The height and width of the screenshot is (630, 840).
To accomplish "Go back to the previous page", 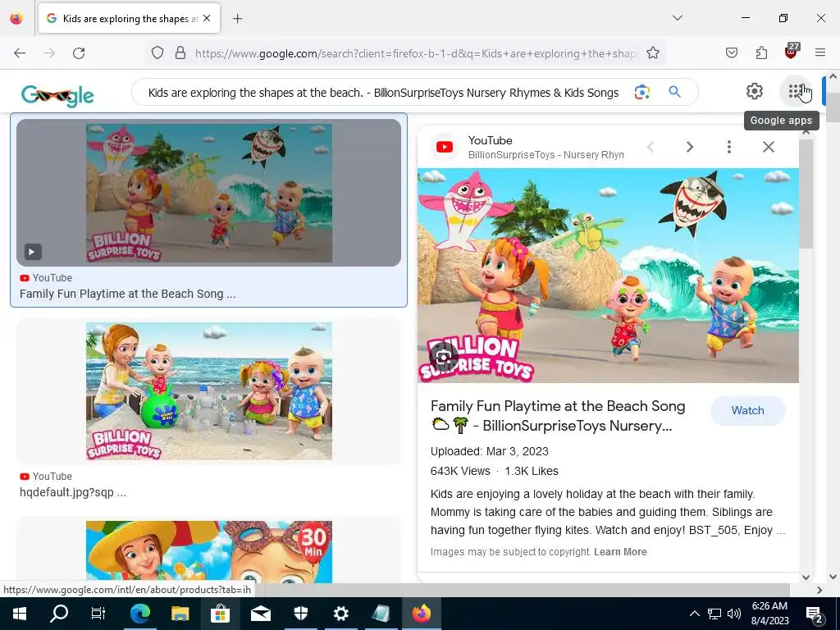I will tap(20, 53).
